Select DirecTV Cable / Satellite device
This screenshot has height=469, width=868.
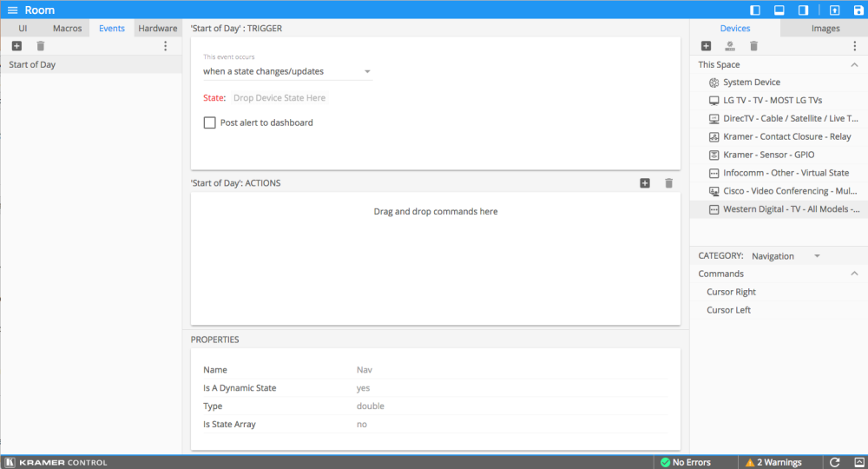pyautogui.click(x=779, y=118)
